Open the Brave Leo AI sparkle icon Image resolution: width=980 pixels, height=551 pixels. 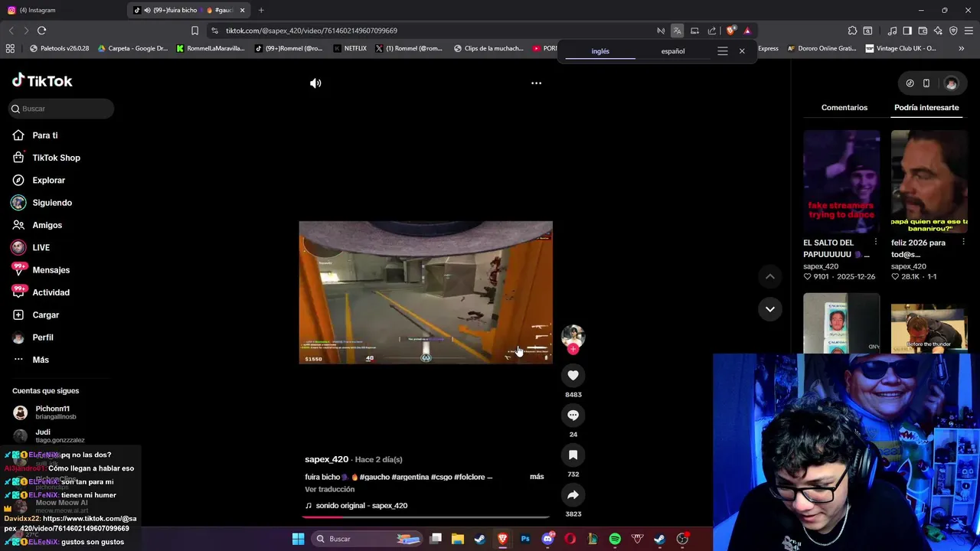pyautogui.click(x=938, y=31)
